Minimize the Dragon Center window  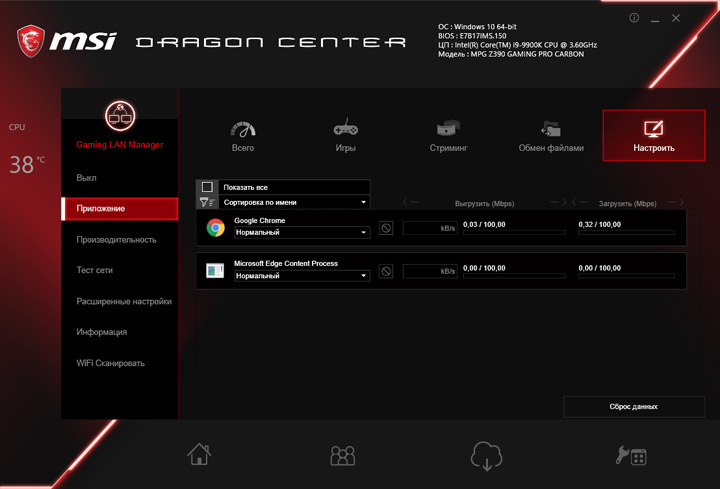[x=655, y=19]
